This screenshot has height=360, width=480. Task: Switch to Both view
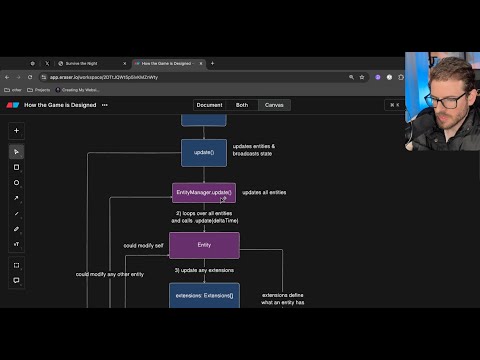pos(242,105)
